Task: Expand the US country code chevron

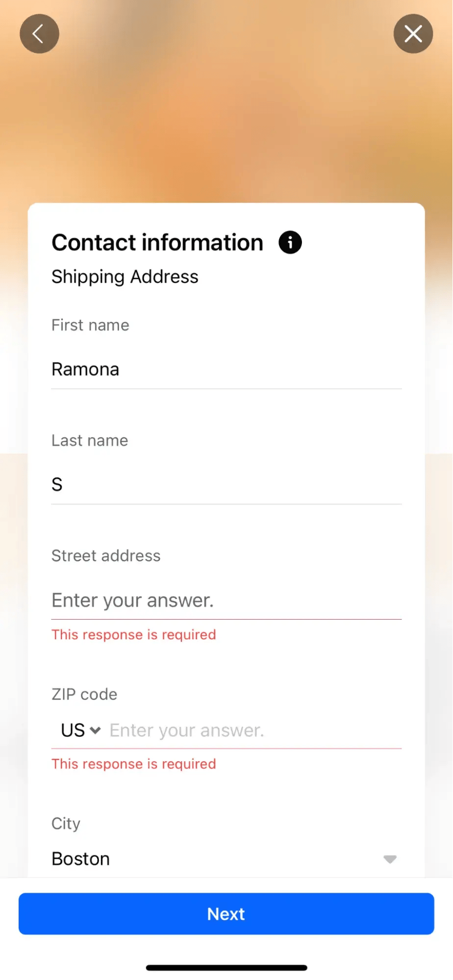Action: pos(95,730)
